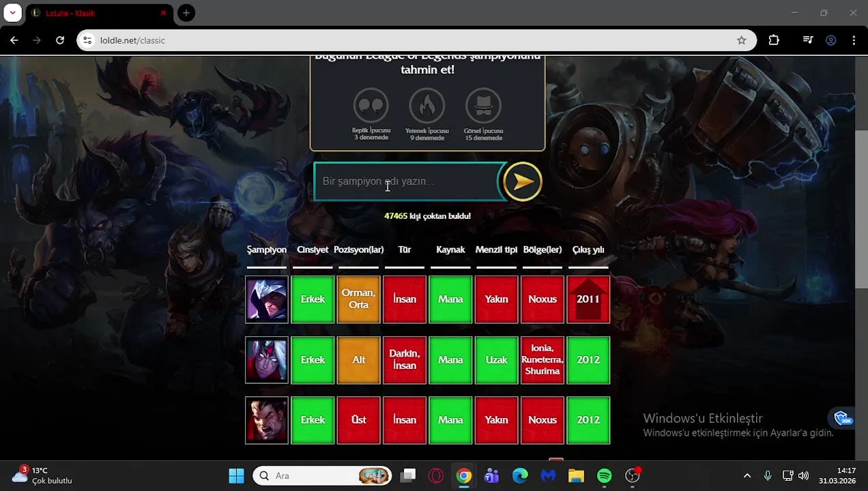868x491 pixels.
Task: Open File Explorer from the taskbar
Action: coord(576,476)
